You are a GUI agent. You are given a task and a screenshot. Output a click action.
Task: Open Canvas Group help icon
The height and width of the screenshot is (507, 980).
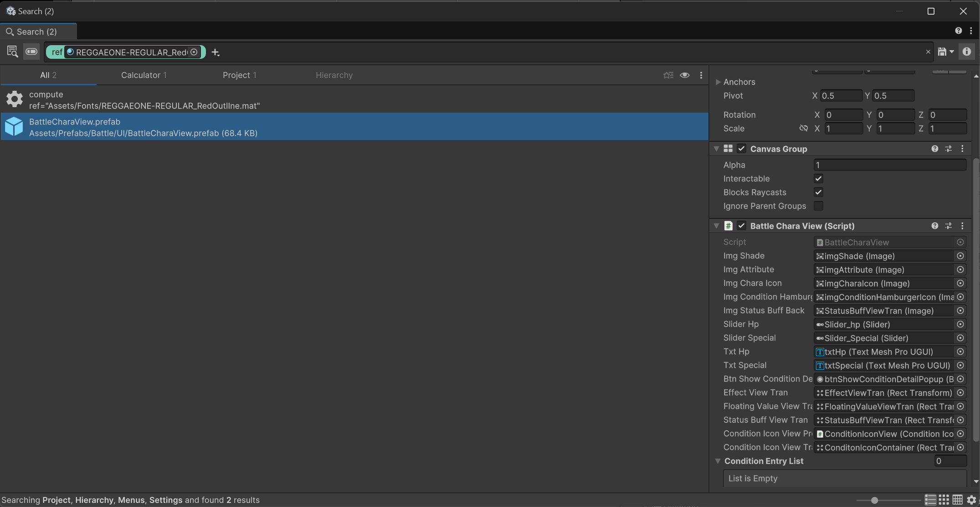(x=934, y=149)
